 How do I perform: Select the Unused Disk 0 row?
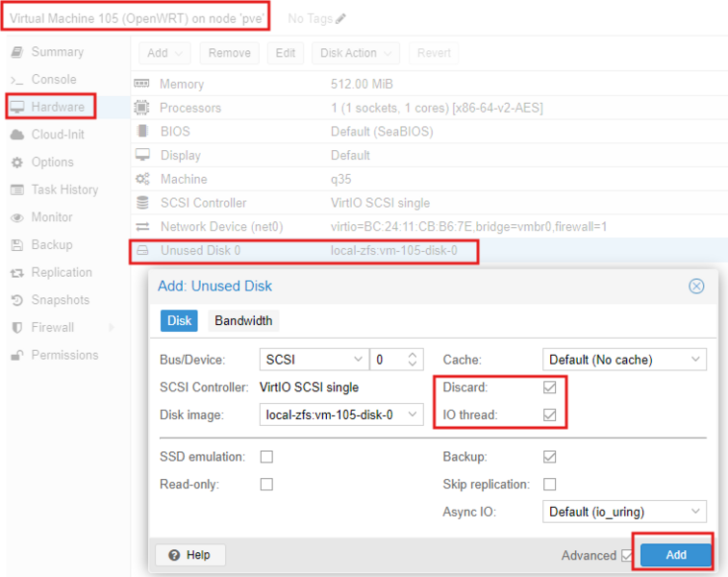[x=429, y=251]
